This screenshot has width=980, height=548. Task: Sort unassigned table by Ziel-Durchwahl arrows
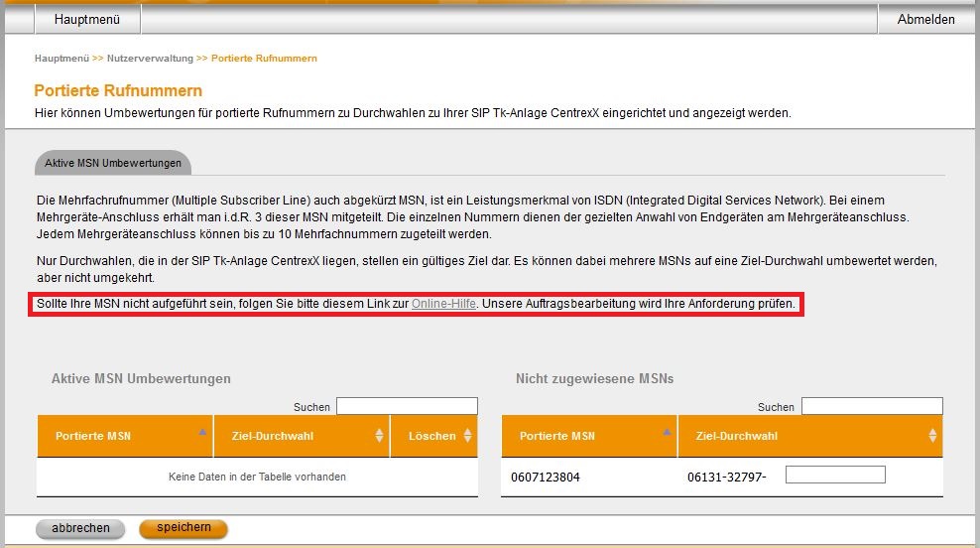932,436
